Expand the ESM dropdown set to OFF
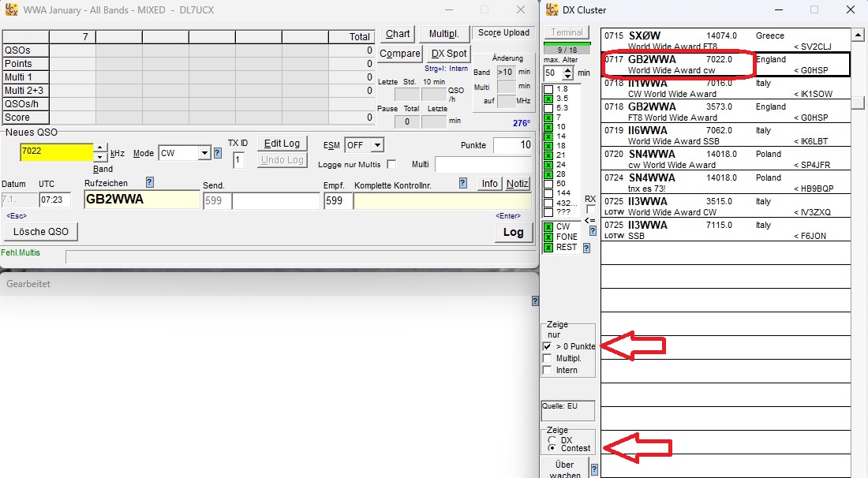The width and height of the screenshot is (868, 478). coord(376,145)
